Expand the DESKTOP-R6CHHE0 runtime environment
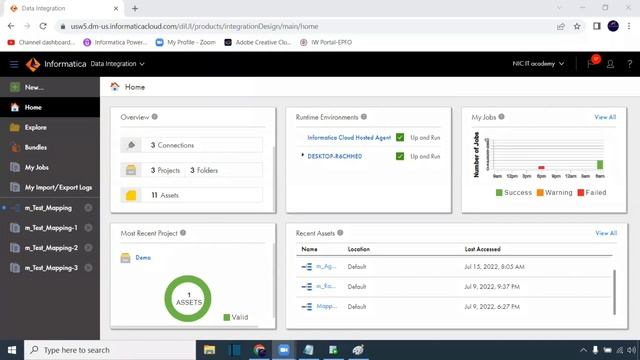This screenshot has height=360, width=640. click(x=302, y=155)
